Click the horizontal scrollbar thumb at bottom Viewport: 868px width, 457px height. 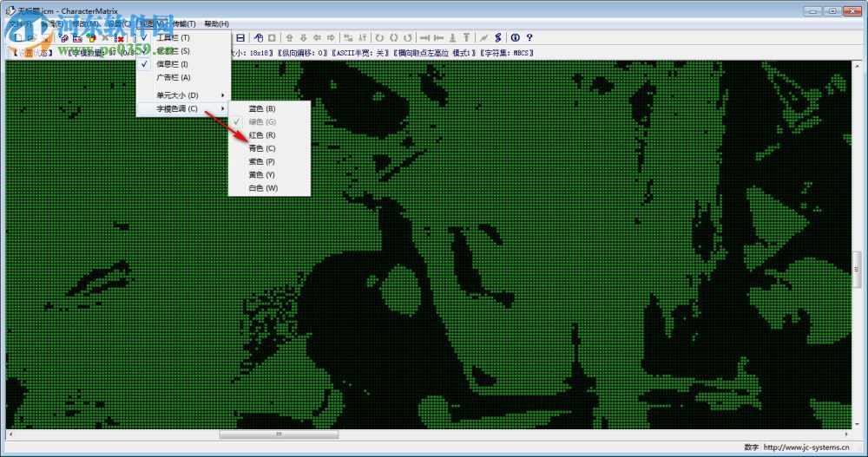278,434
